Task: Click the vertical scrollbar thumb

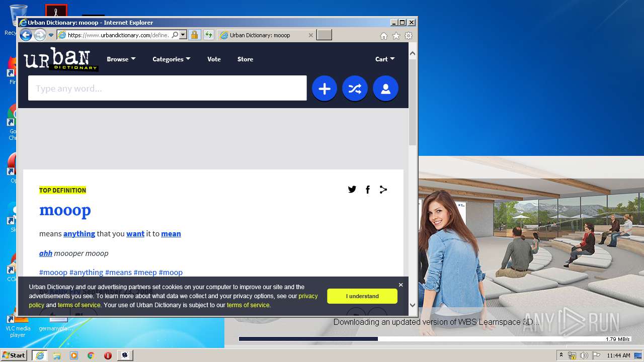Action: [413, 102]
